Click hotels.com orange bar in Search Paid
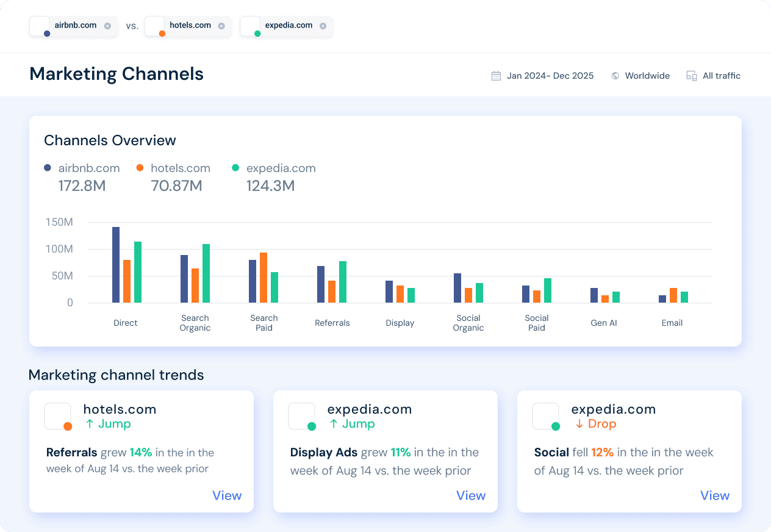This screenshot has height=532, width=771. coord(264,278)
